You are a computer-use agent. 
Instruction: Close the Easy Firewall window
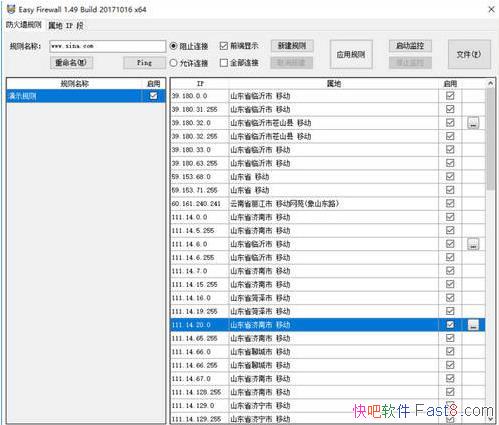coord(491,9)
